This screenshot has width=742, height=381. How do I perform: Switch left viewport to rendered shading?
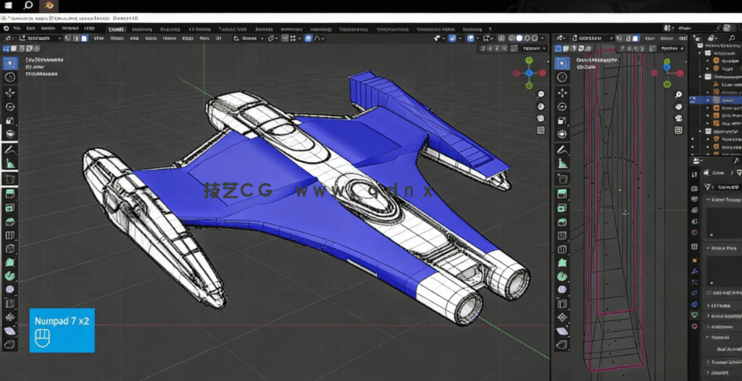(535, 38)
